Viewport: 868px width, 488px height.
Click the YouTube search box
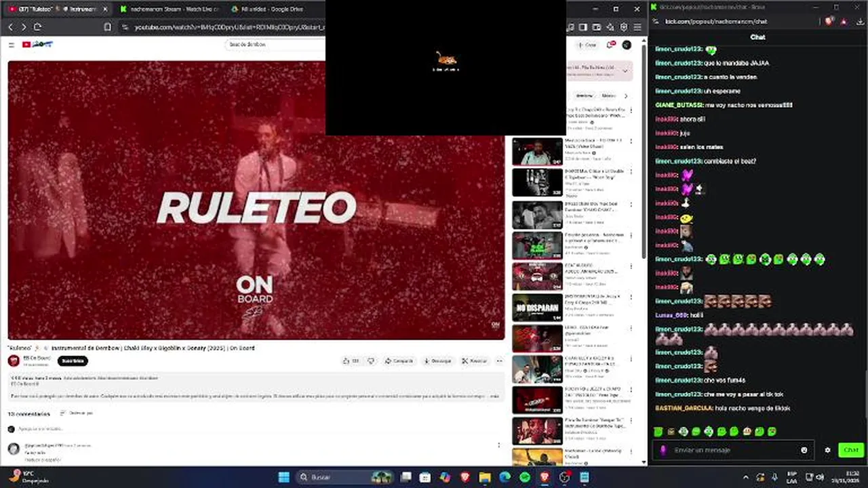pyautogui.click(x=275, y=45)
